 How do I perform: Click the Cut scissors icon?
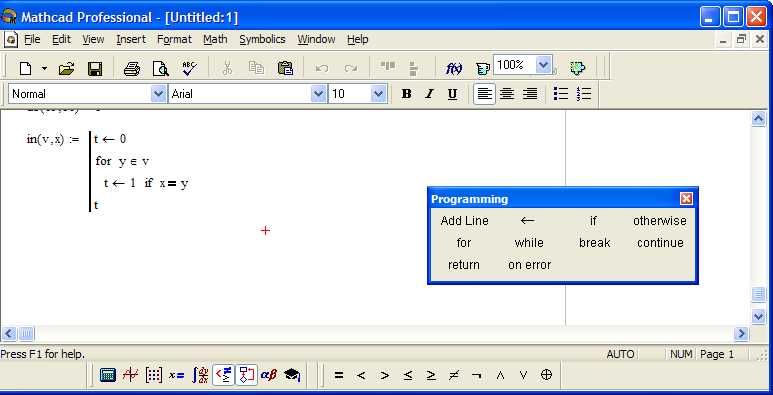pyautogui.click(x=227, y=68)
